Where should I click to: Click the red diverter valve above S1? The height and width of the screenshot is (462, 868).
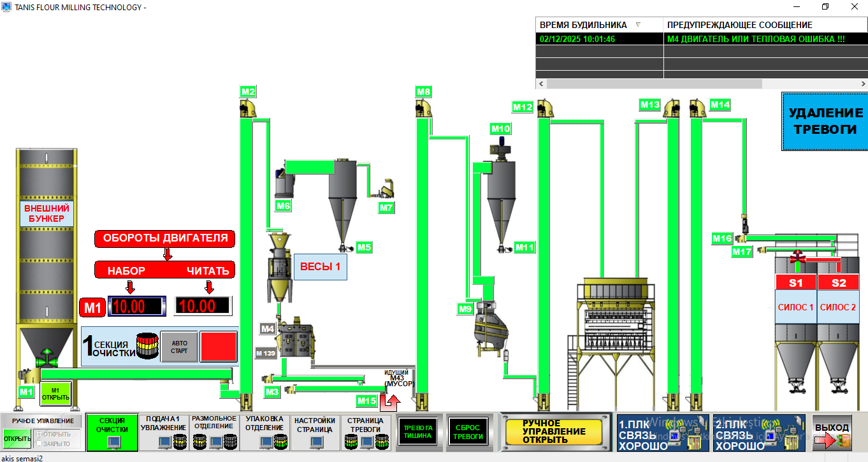797,257
